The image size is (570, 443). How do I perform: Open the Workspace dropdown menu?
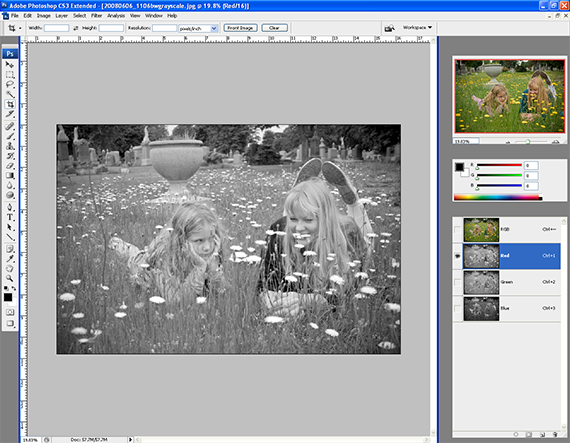[417, 28]
